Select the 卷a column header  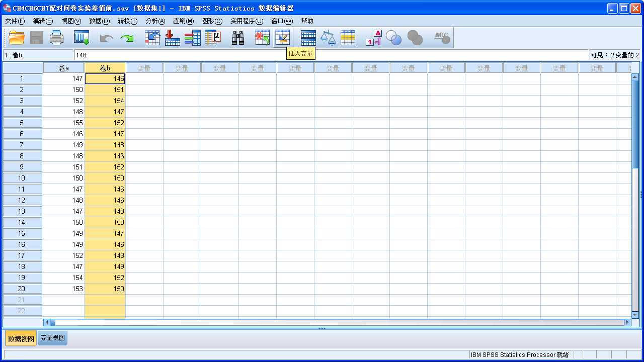64,68
